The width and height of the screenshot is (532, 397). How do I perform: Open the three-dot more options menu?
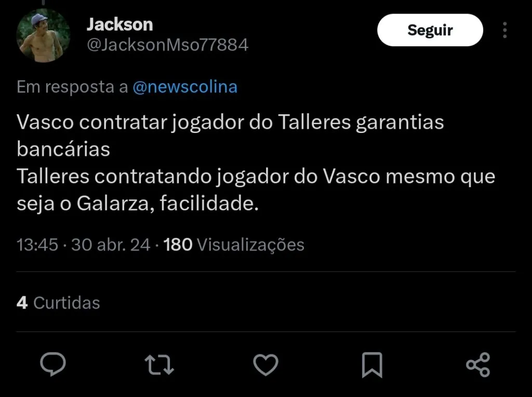coord(505,30)
